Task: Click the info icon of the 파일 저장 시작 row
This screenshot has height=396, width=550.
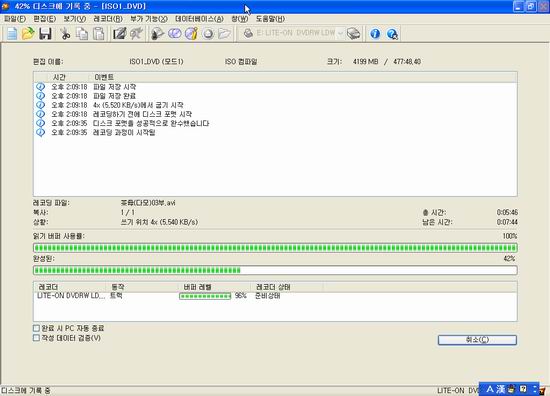Action: click(41, 86)
